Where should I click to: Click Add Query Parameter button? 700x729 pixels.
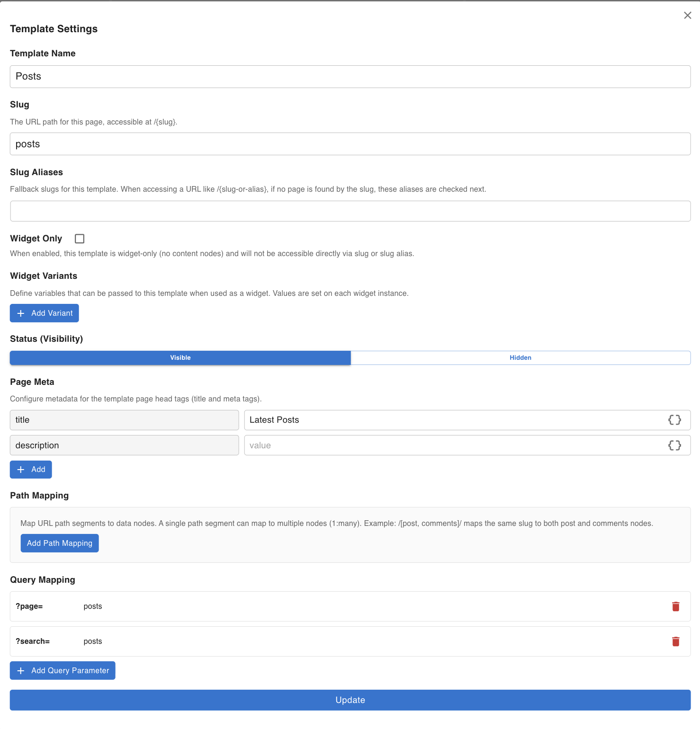click(63, 671)
